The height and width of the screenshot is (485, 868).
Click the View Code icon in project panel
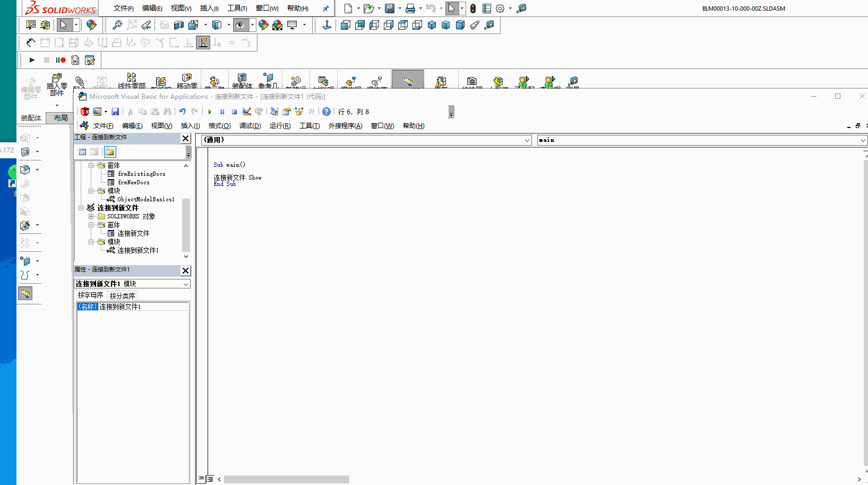click(82, 152)
